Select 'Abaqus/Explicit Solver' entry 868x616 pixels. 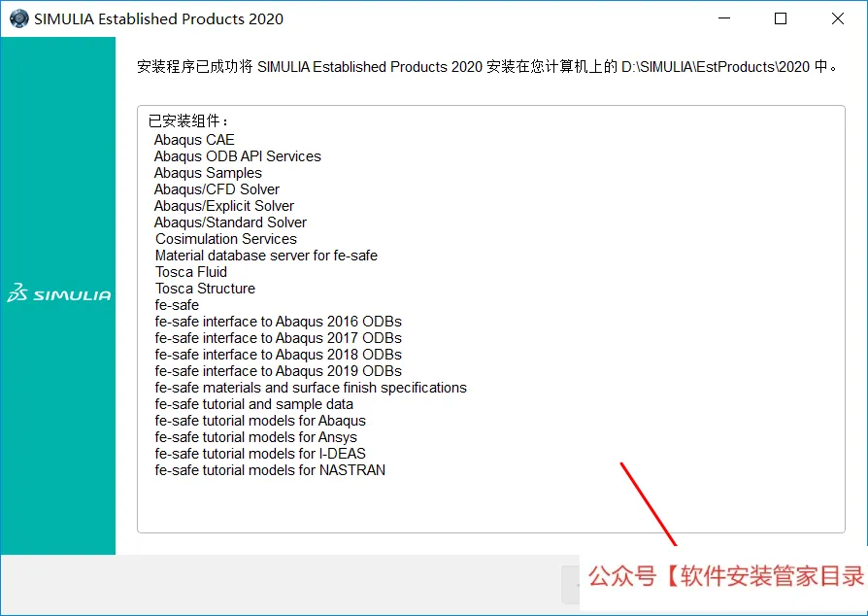223,206
